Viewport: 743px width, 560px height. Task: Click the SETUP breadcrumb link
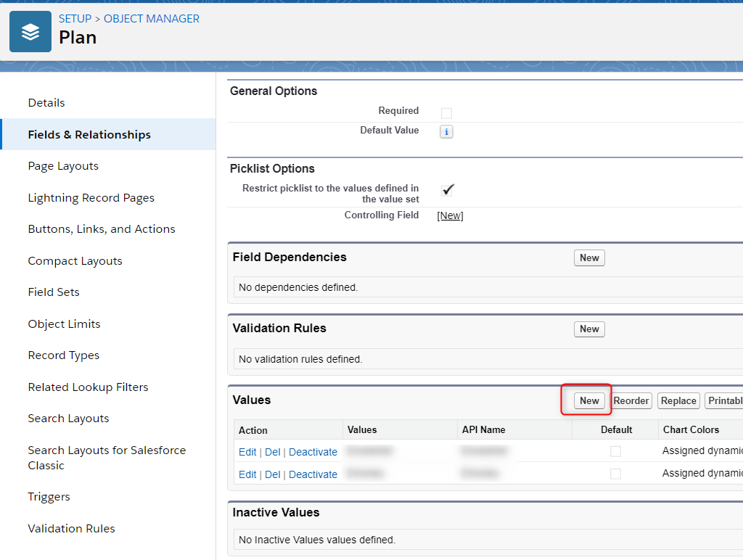click(75, 18)
